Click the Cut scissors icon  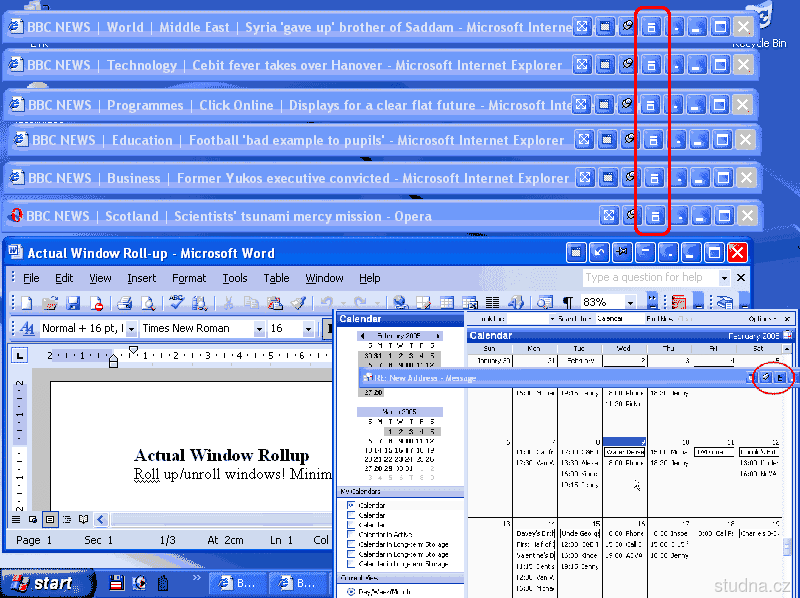pyautogui.click(x=228, y=303)
